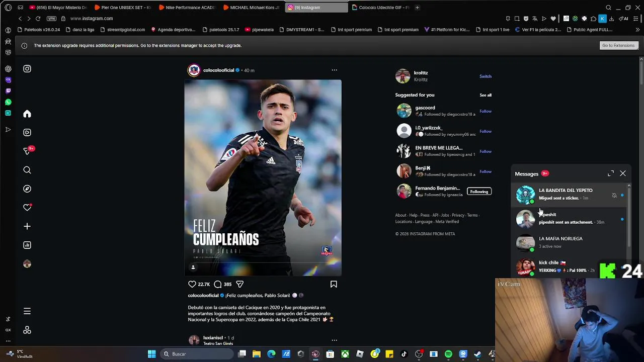
Task: Open profile avatar in Instagram sidebar
Action: pos(27,264)
